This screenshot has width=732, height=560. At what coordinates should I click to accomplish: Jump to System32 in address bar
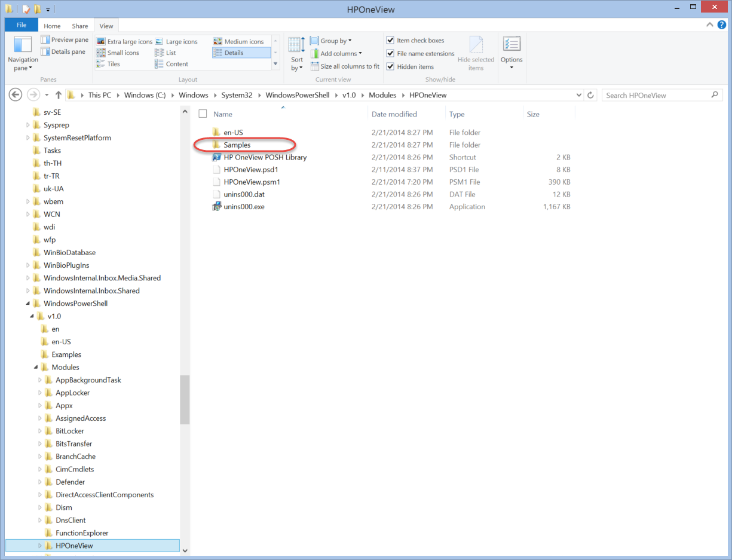237,95
